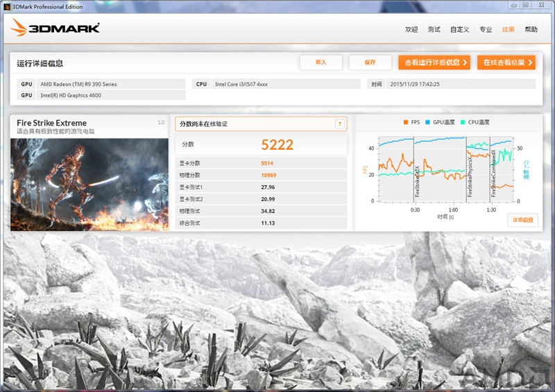
Task: Minimize the 3DMark window
Action: point(514,6)
